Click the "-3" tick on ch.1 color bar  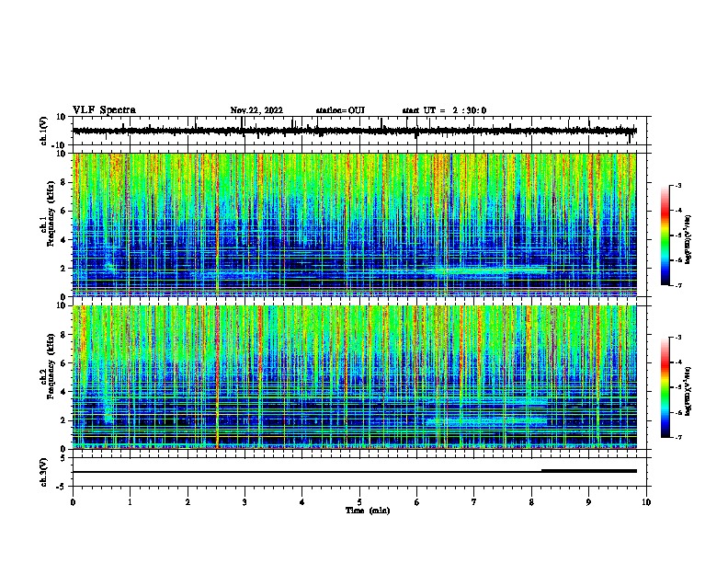677,185
